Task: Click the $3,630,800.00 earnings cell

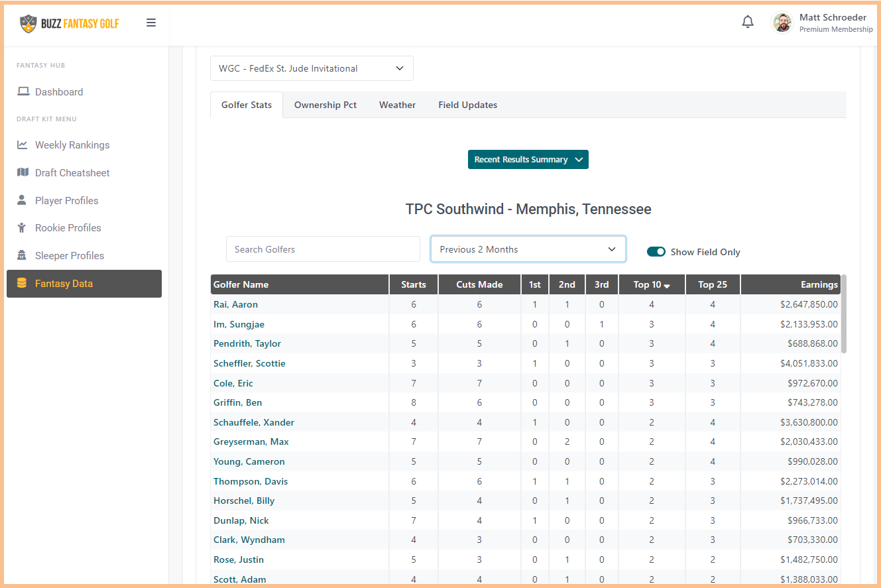Action: point(791,422)
